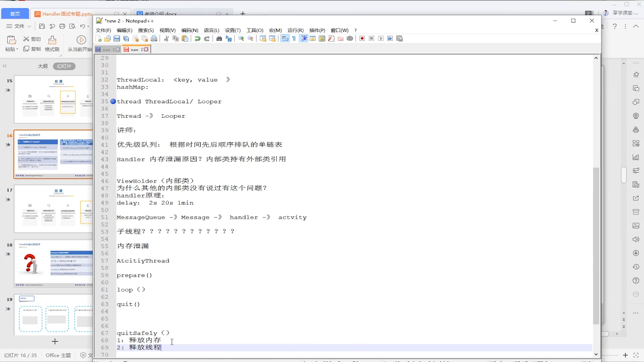Viewport: 644px width, 362px height.
Task: Select the 幻灯片 panel view button
Action: coord(64,66)
